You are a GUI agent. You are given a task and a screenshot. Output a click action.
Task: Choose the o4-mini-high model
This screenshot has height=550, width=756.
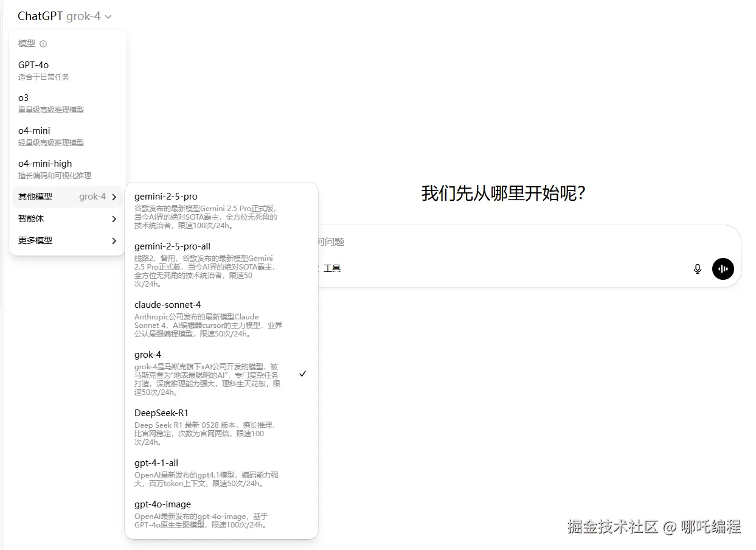coord(67,169)
